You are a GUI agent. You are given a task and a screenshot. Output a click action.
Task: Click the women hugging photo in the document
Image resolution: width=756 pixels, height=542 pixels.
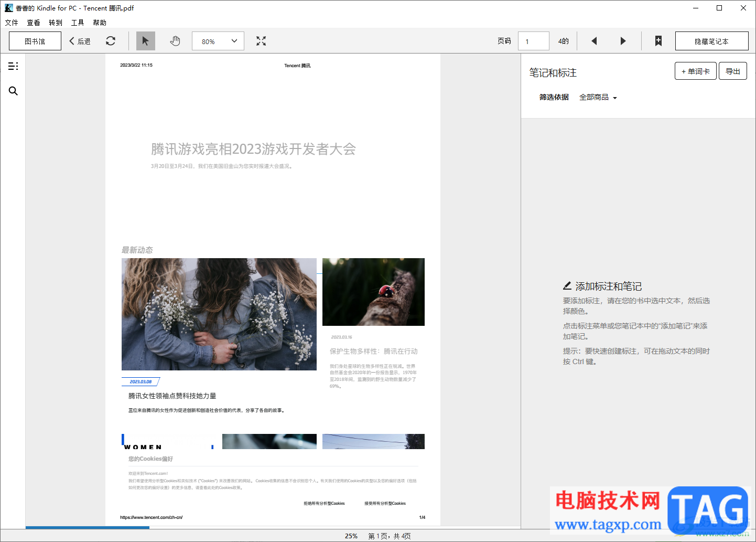(219, 314)
